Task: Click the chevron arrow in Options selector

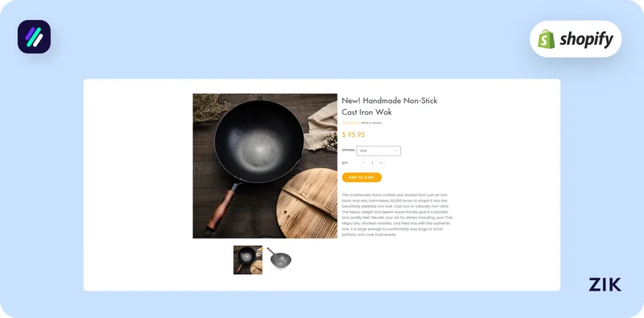Action: [x=396, y=151]
